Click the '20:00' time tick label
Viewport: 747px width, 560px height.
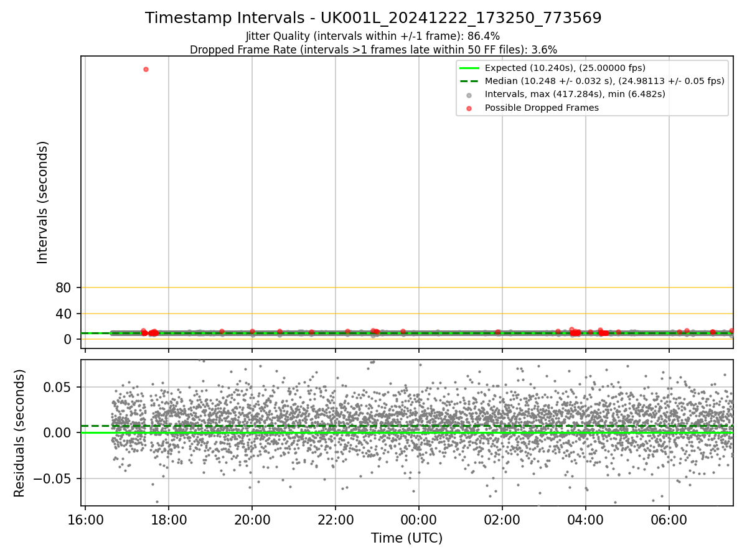pos(252,519)
